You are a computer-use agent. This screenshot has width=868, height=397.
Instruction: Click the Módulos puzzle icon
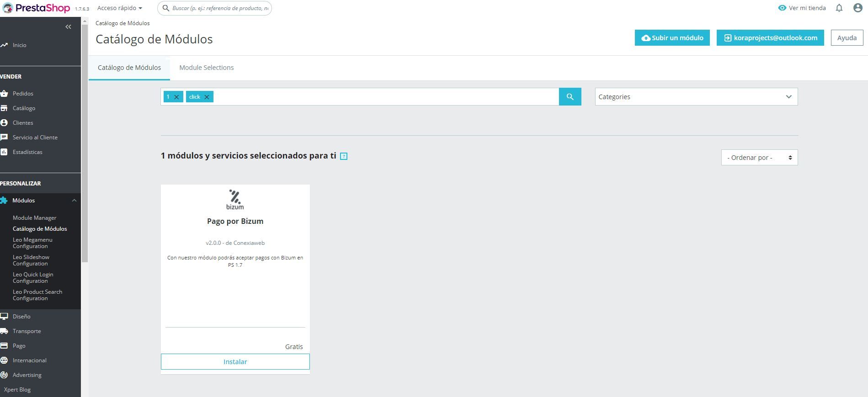[4, 201]
